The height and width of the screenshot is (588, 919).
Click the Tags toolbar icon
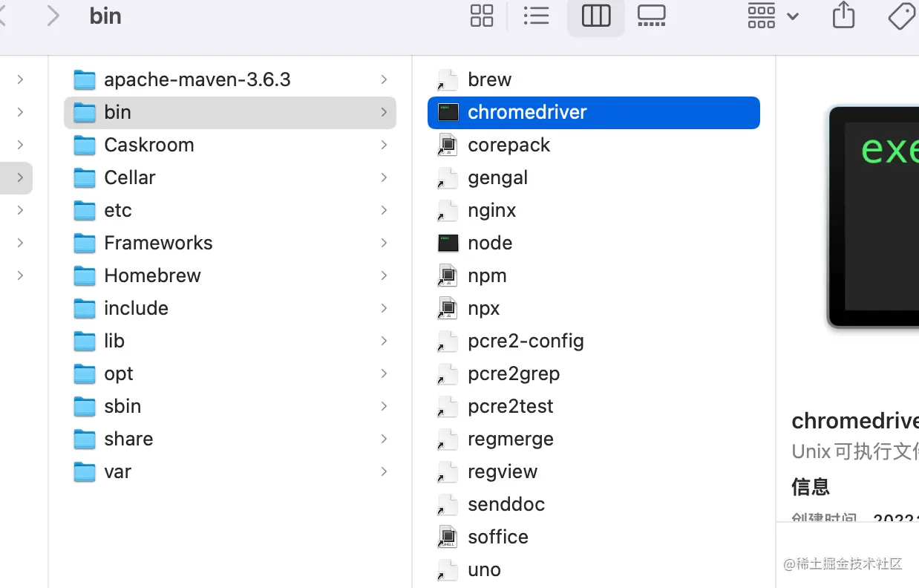(901, 16)
